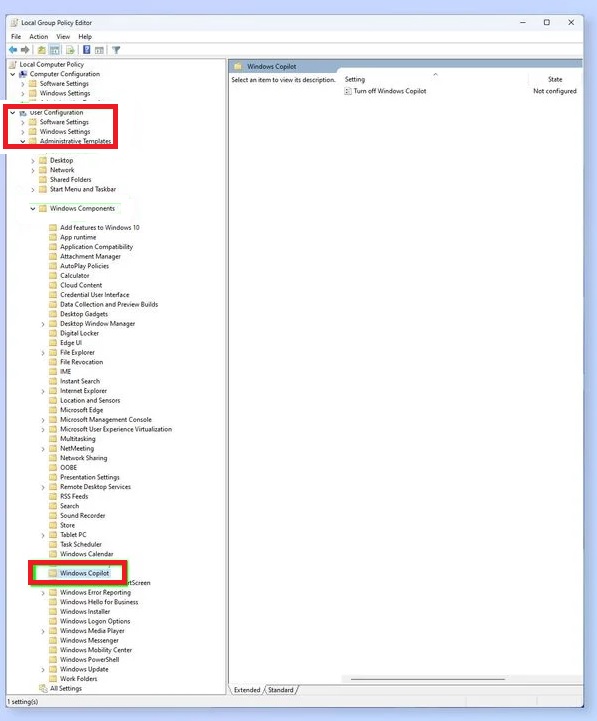Viewport: 597px width, 721px height.
Task: Click the Work Folders folder icon
Action: (53, 679)
